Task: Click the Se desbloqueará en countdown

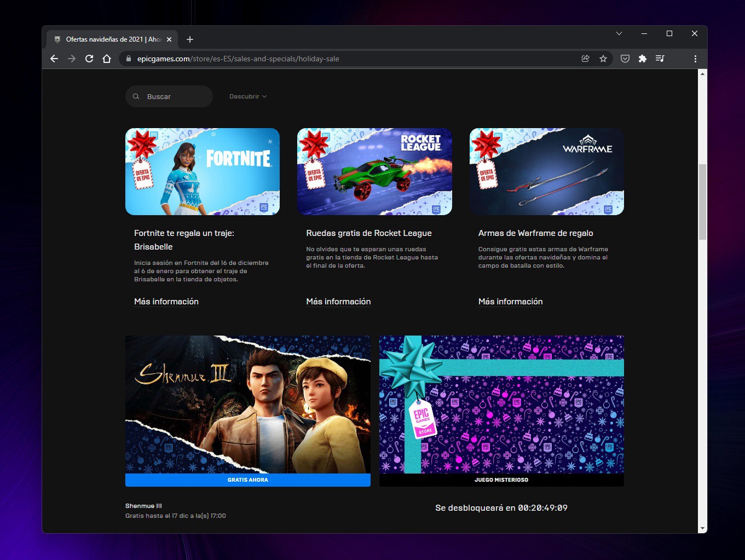Action: [501, 508]
